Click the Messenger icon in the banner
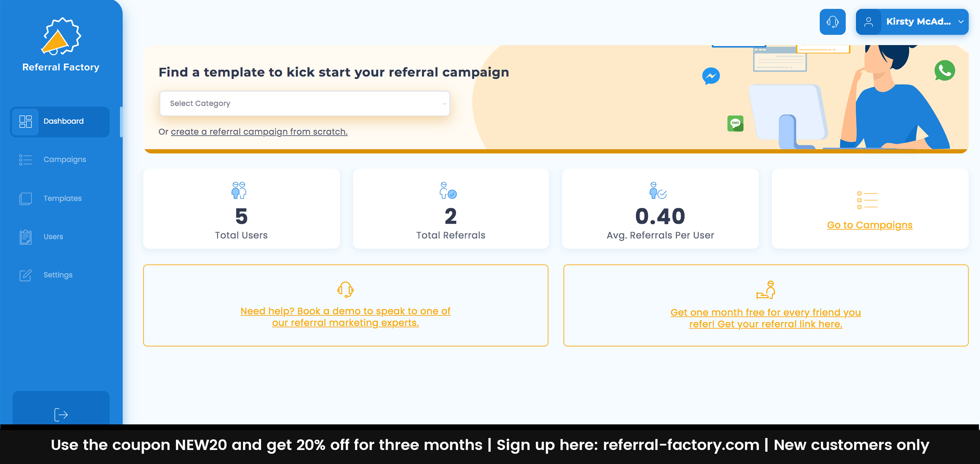Screen dimensions: 980x464 click(711, 76)
